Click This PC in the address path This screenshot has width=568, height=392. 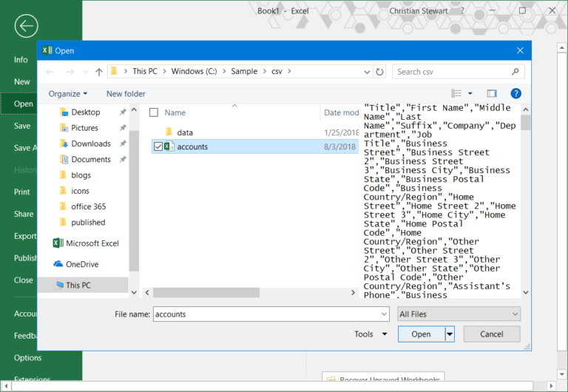(x=145, y=71)
